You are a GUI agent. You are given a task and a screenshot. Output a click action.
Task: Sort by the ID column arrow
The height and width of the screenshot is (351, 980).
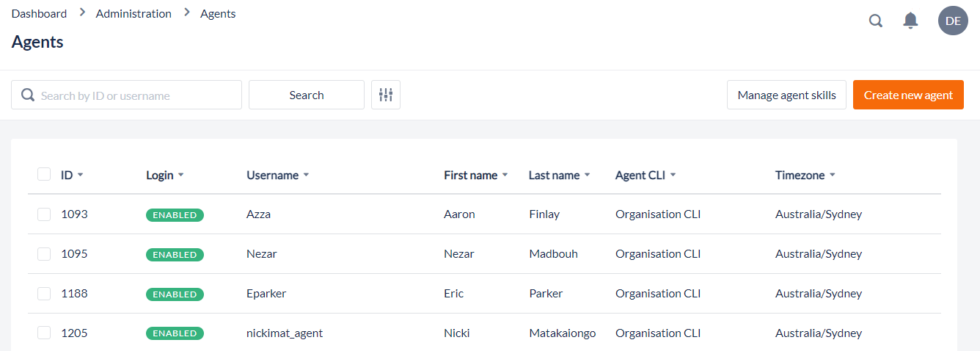(x=80, y=175)
